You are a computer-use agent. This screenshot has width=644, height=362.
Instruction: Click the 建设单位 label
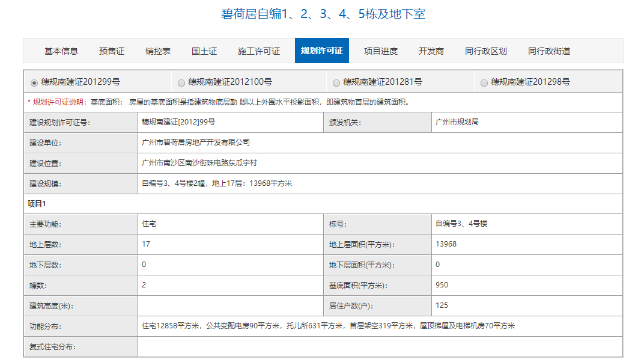pyautogui.click(x=45, y=143)
